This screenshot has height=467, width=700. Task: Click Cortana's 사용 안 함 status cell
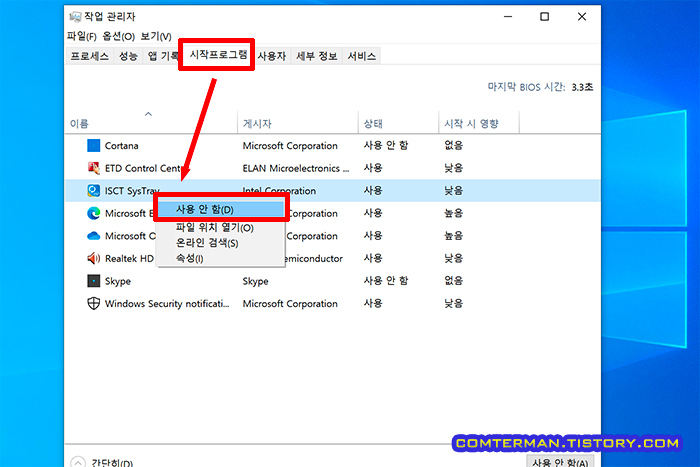(386, 146)
